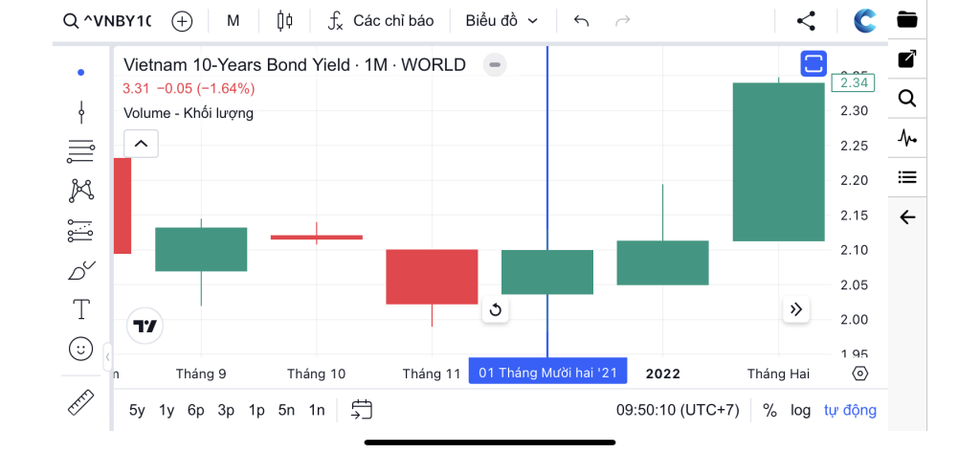Click the go to date calendar button
Viewport: 980px width, 454px height.
click(362, 410)
